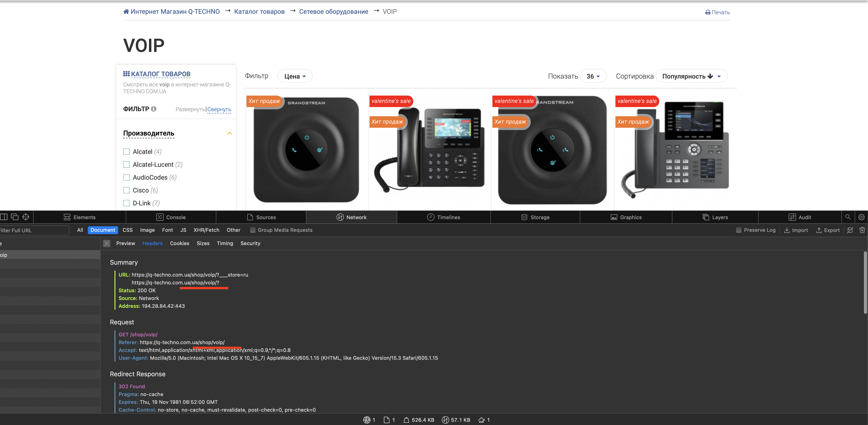Filter network by JS type
This screenshot has width=868, height=425.
pyautogui.click(x=183, y=230)
